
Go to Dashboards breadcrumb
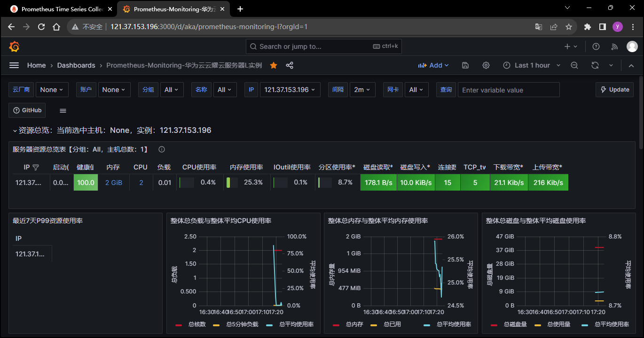76,65
